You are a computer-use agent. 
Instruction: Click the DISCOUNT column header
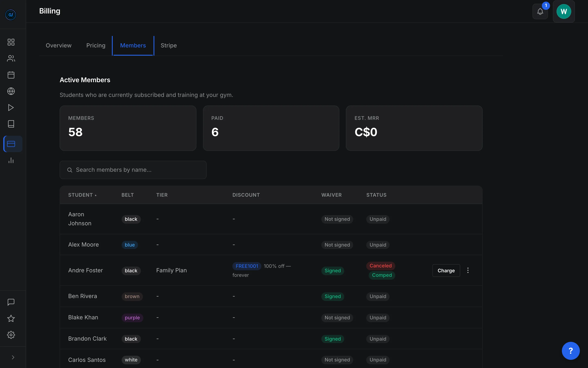click(246, 195)
